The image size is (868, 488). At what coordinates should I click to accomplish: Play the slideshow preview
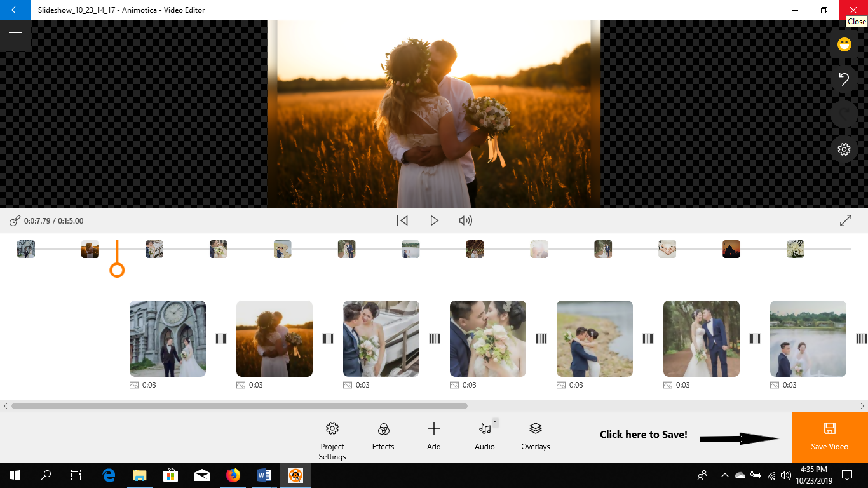coord(434,220)
